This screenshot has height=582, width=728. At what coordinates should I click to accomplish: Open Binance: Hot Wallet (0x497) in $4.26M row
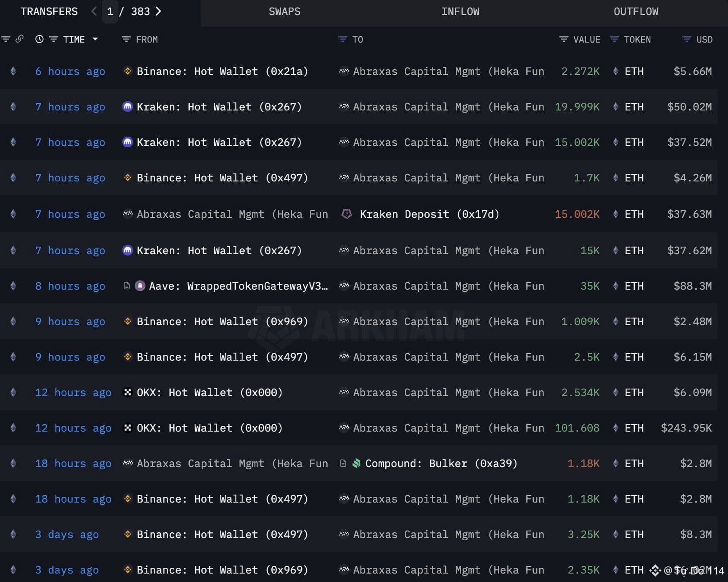click(222, 178)
